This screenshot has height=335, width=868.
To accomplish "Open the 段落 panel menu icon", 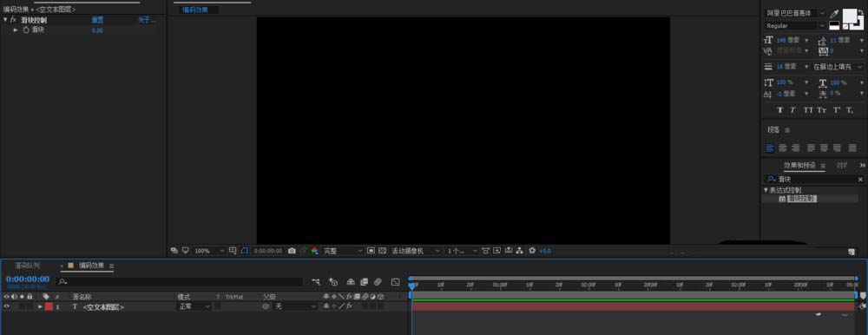I will (787, 130).
